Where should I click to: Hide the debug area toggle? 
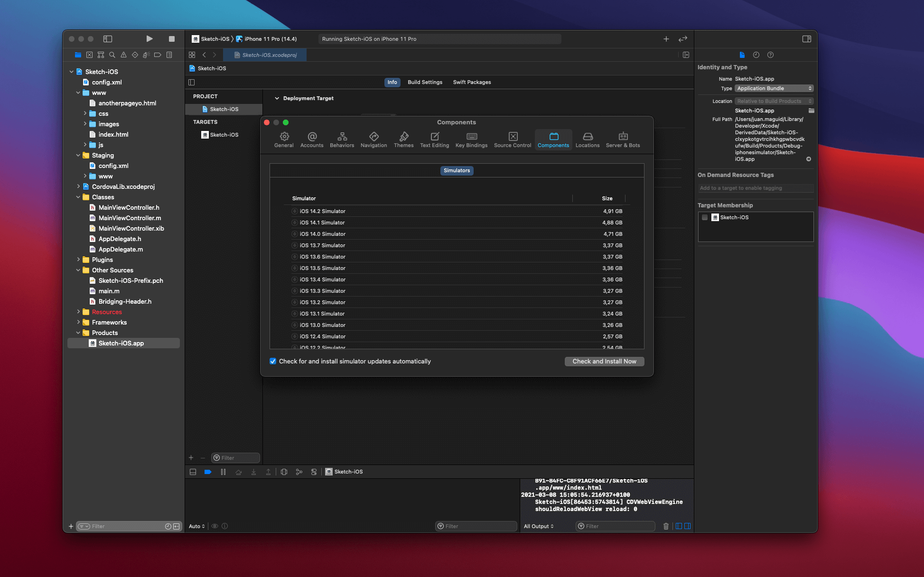(193, 472)
